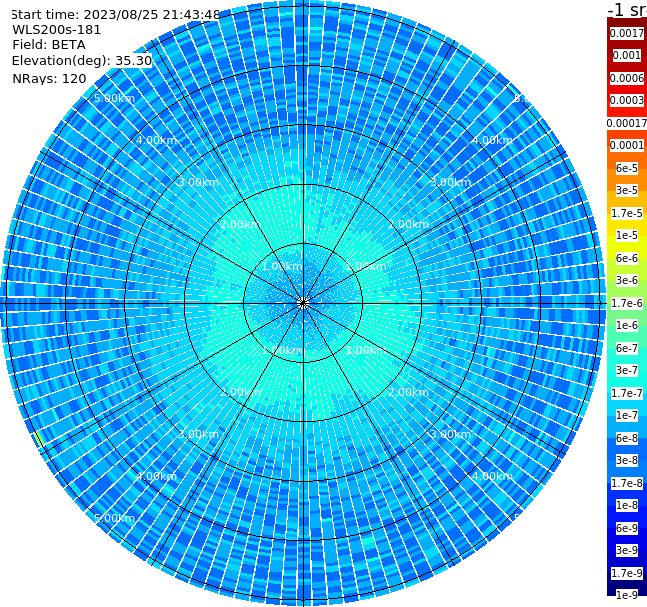The image size is (647, 607).
Task: Select the 1.7e-9 colorbar label
Action: [x=627, y=573]
